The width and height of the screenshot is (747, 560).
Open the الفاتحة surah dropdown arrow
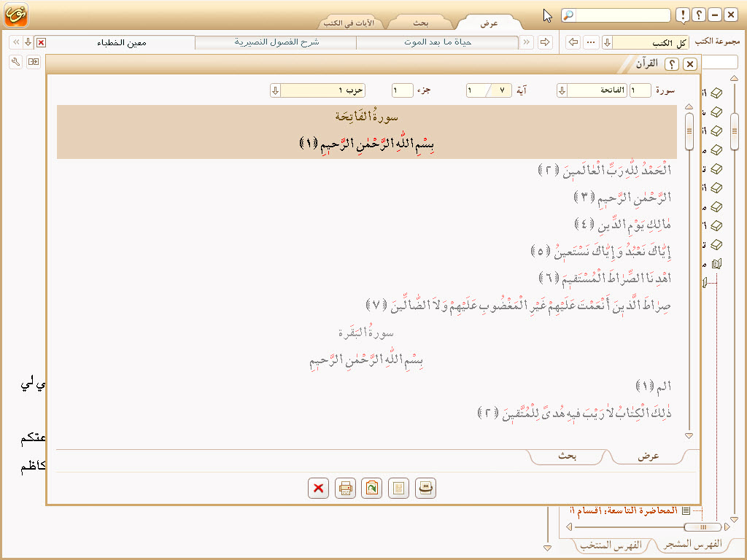click(562, 90)
